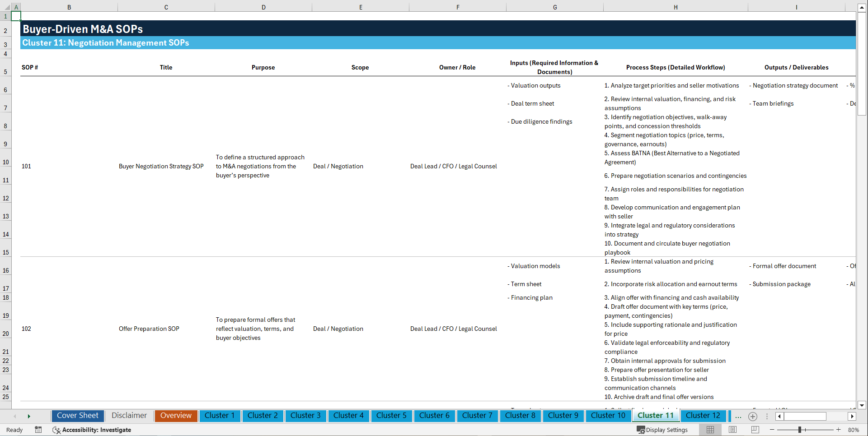Switch to Normal view in status bar
Screen dimensions: 868x436
[710, 430]
